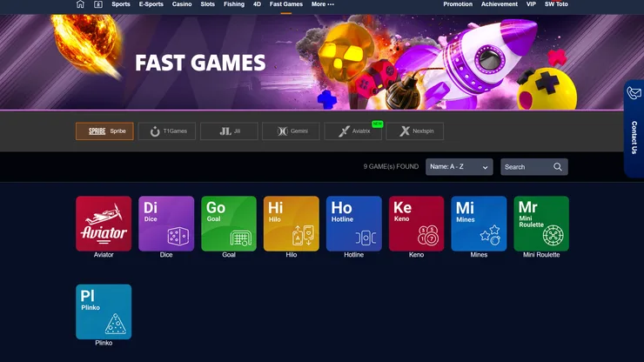Image resolution: width=644 pixels, height=362 pixels.
Task: Open the Name: A - Z sort dropdown
Action: click(x=460, y=167)
